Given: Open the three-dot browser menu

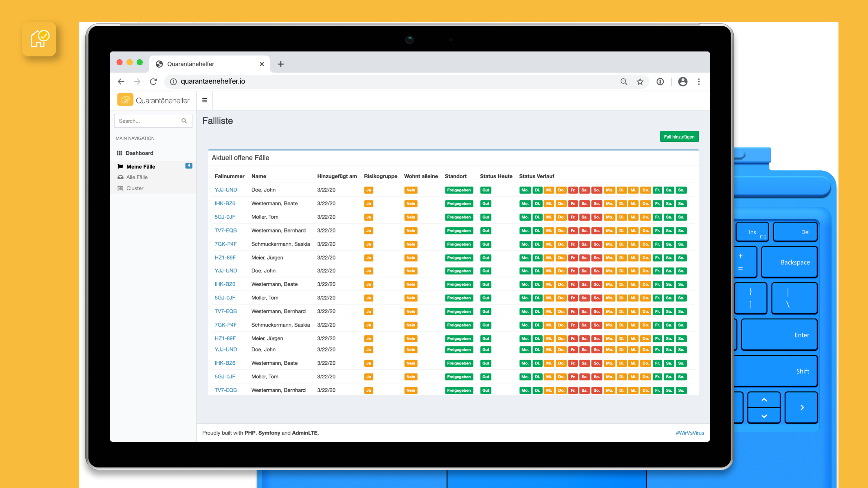Looking at the screenshot, I should 699,82.
